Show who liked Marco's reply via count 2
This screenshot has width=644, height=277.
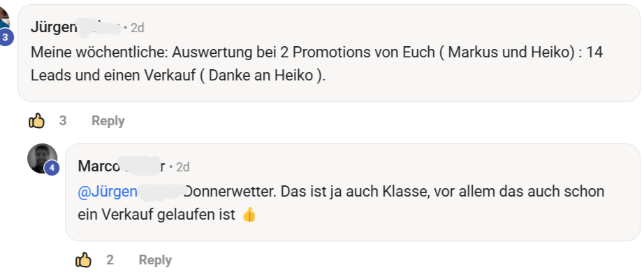pos(110,260)
